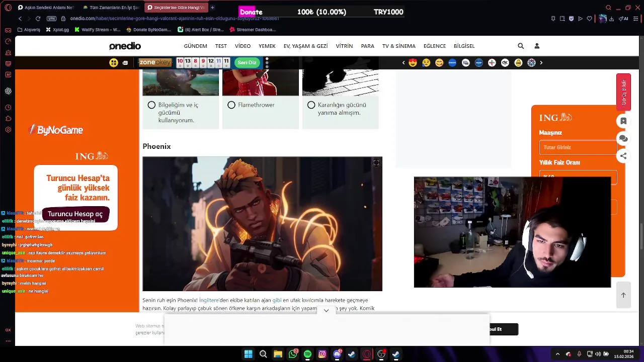644x362 pixels.
Task: Select 'Karanlığın gücünü yanıma almışım' radio option
Action: click(311, 105)
